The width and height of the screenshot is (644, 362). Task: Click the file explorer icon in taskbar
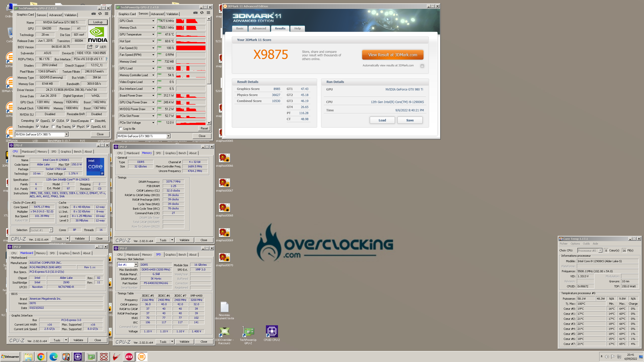pyautogui.click(x=28, y=356)
